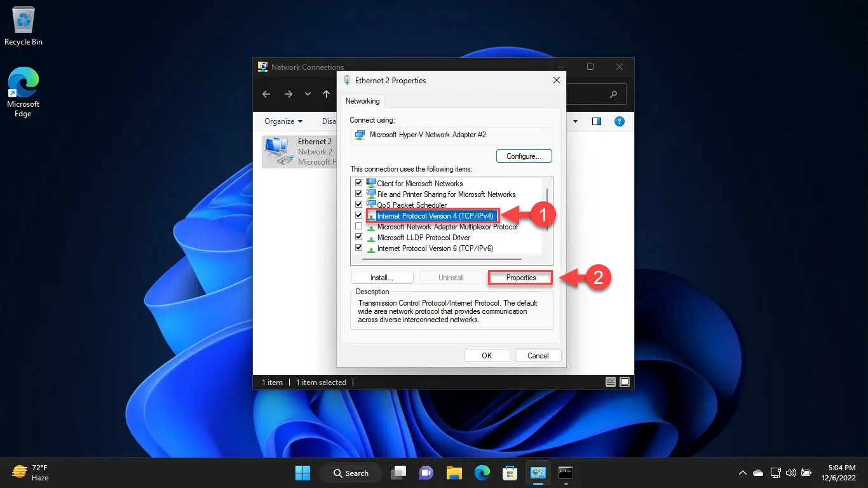The image size is (868, 488).
Task: Open recent locations dropdown in Network Connections
Action: click(308, 94)
